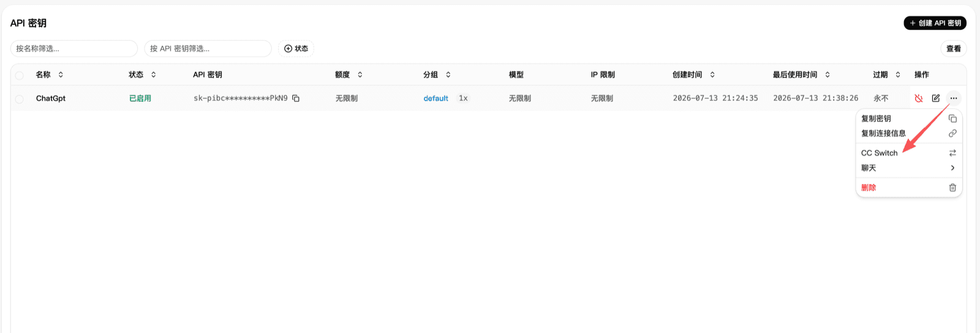Focus the 按名称筛选 input field
Screen dimensions: 980x333
[74, 48]
